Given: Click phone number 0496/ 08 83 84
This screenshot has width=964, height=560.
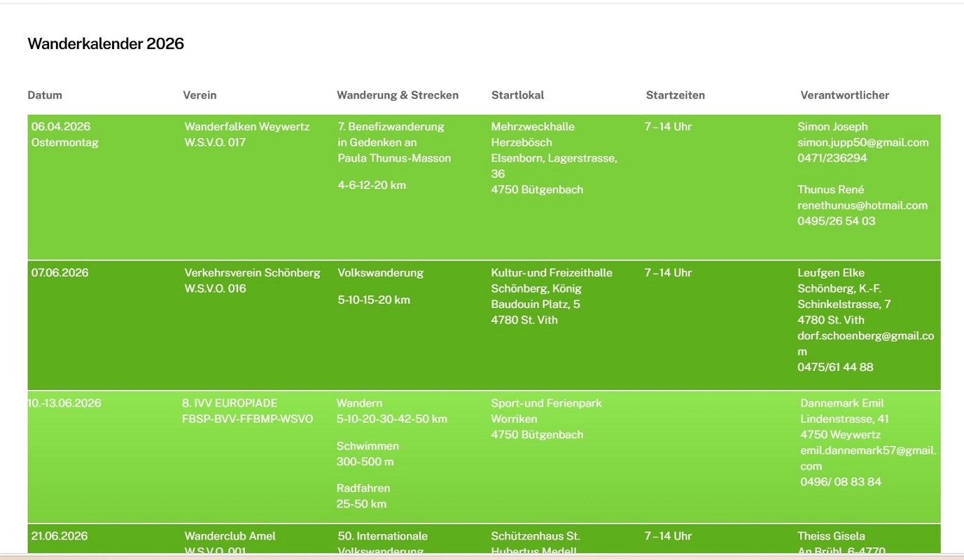Looking at the screenshot, I should tap(841, 482).
